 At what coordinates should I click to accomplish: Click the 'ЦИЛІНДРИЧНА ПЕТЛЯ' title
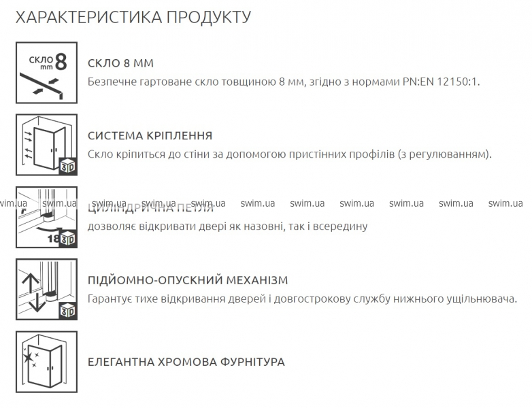[x=151, y=208]
